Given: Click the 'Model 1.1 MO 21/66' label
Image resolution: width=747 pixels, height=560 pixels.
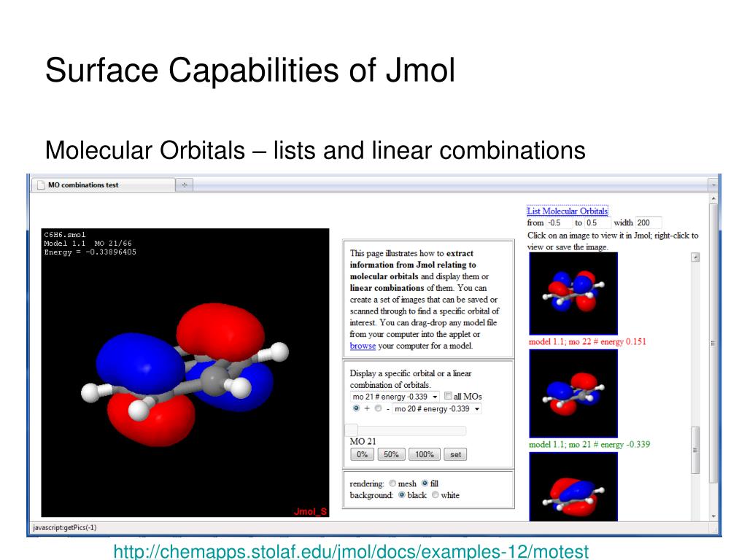Looking at the screenshot, I should click(x=88, y=244).
